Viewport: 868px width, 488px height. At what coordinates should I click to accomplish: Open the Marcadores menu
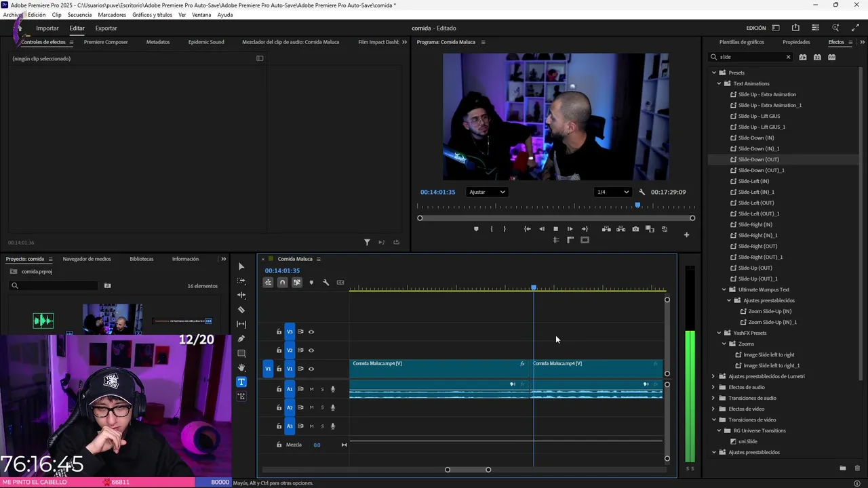(112, 15)
